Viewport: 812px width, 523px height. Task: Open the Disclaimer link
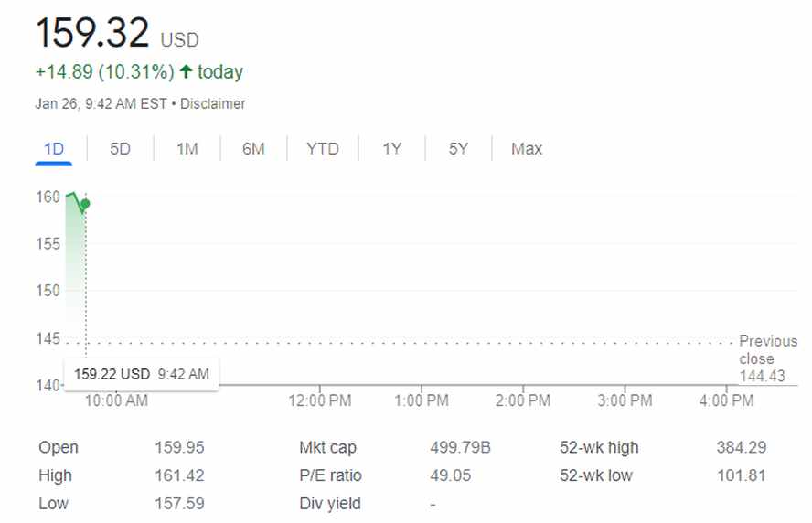[213, 104]
